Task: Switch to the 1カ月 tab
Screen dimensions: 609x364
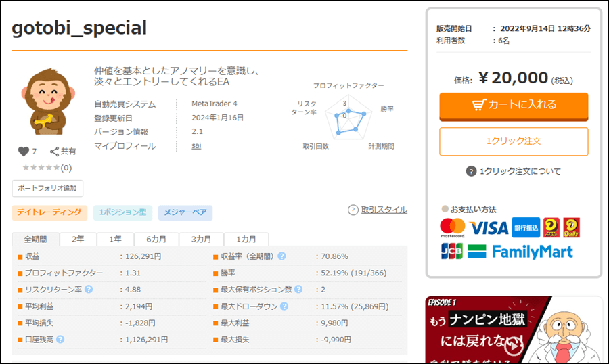Action: 246,240
